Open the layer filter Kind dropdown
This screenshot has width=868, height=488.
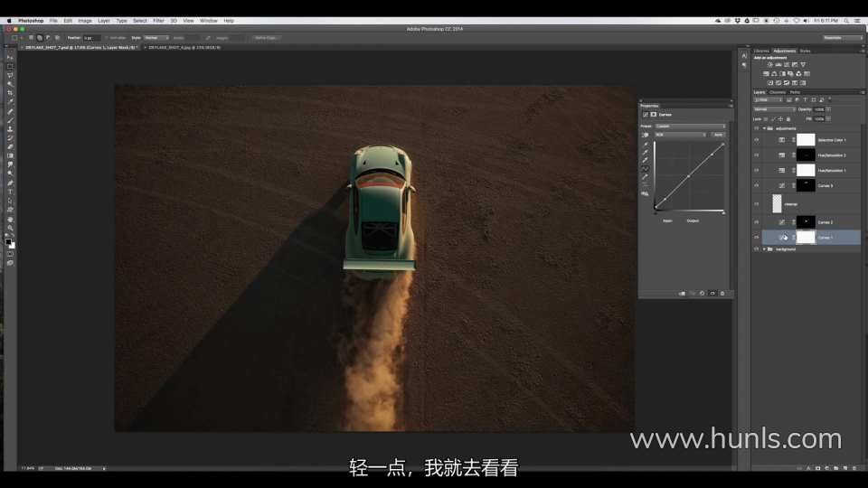click(x=769, y=99)
